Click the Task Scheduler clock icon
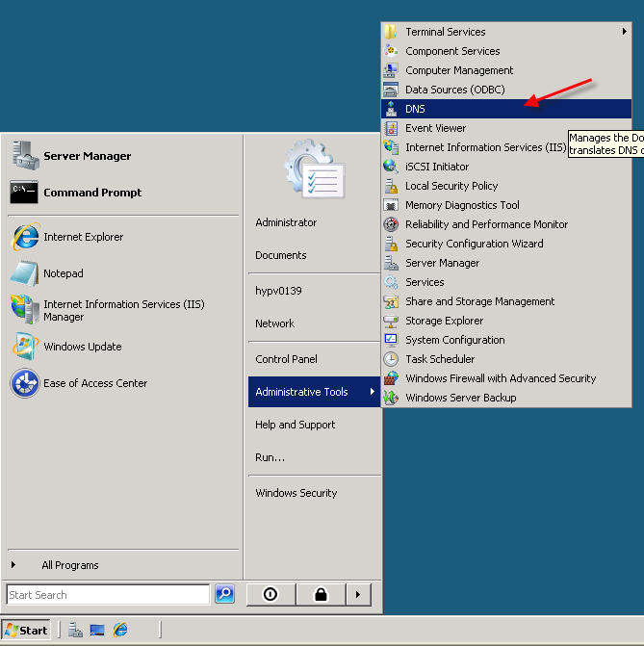644x646 pixels. 391,359
